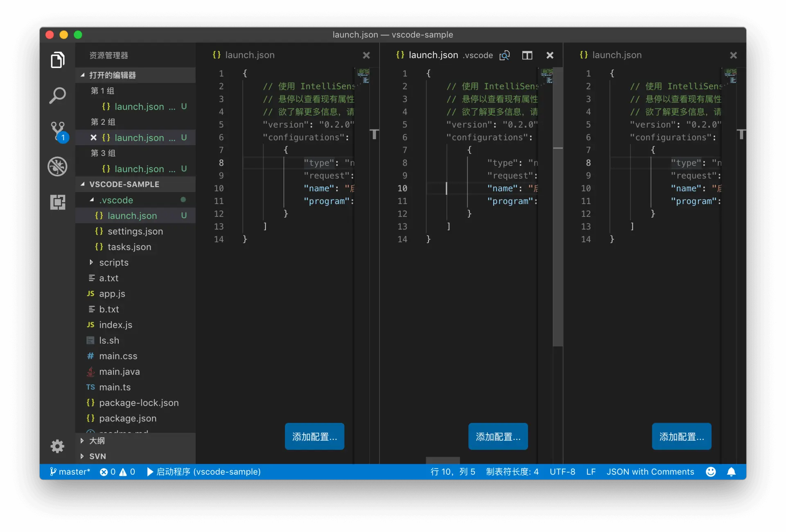Image resolution: width=786 pixels, height=532 pixels.
Task: Open Source Control view with badge
Action: 58,131
